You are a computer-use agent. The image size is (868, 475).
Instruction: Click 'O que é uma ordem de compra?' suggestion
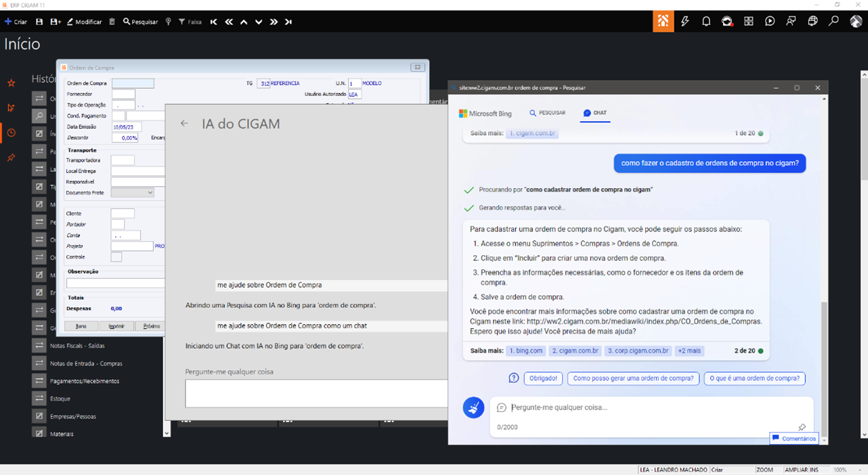pyautogui.click(x=754, y=378)
